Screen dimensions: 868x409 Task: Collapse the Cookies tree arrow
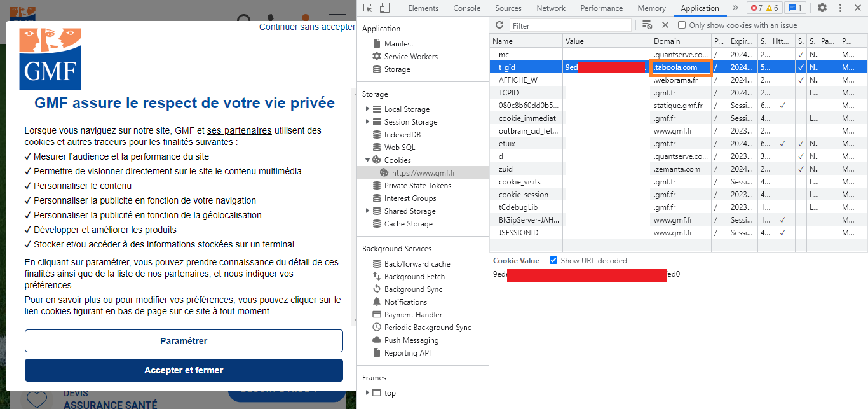(x=367, y=160)
